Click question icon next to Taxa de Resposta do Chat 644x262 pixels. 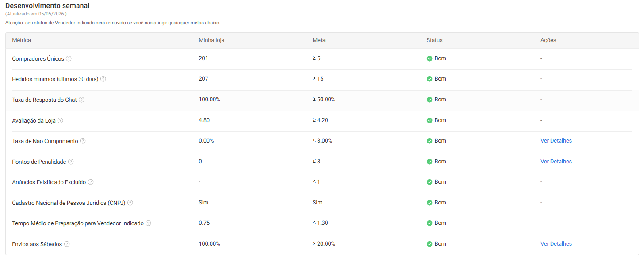[x=81, y=100]
